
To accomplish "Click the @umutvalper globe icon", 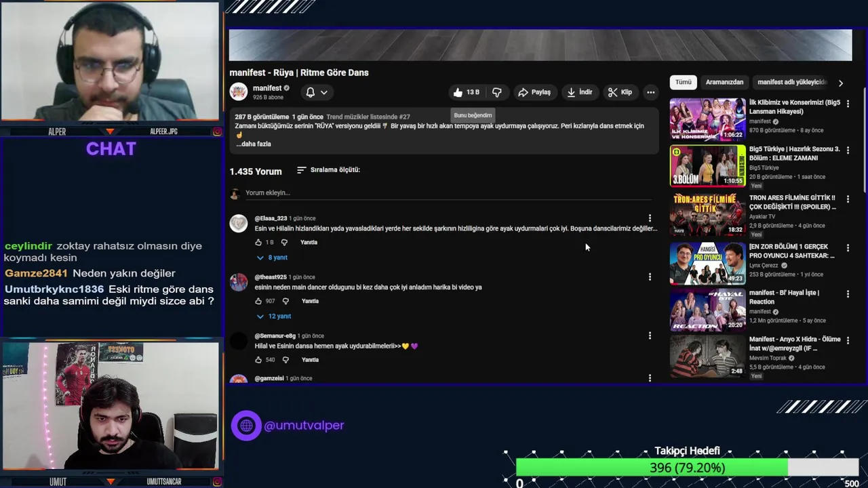I will tap(246, 426).
